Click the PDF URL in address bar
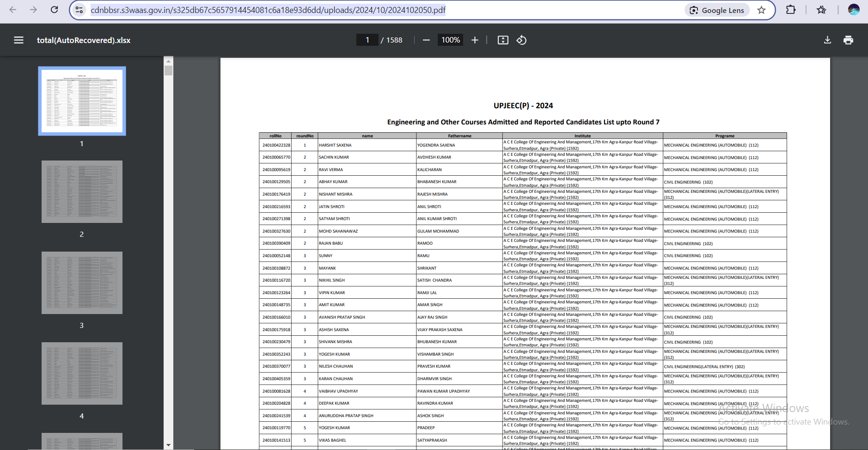The height and width of the screenshot is (450, 868). pos(268,10)
